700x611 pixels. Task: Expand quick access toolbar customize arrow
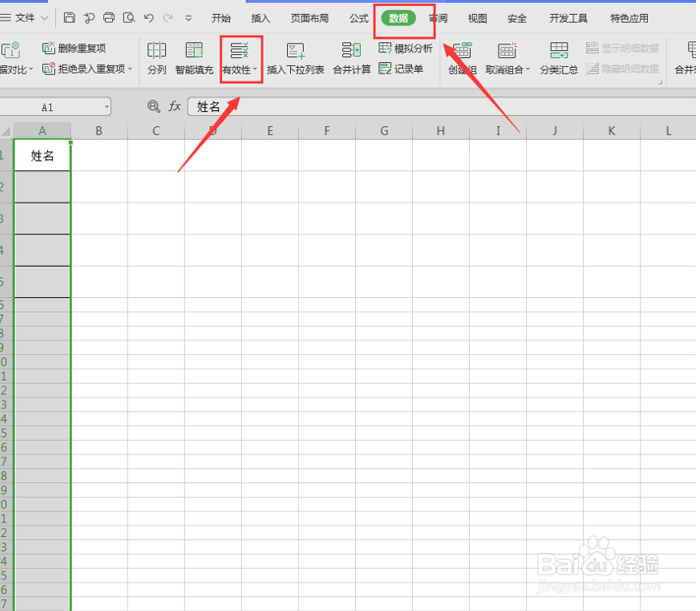pyautogui.click(x=189, y=19)
